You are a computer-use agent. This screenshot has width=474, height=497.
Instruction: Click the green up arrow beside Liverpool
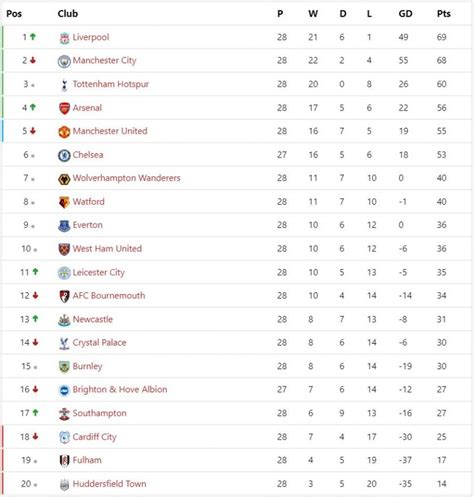(x=33, y=37)
